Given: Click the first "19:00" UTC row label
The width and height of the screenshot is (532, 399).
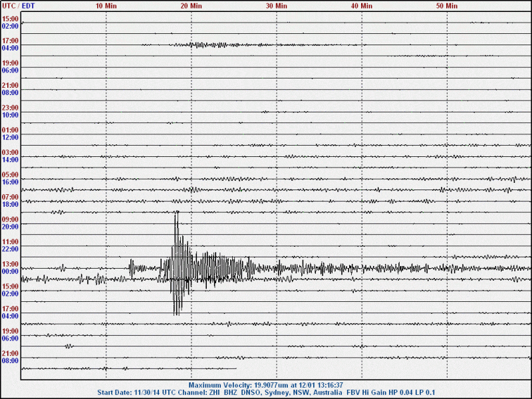Looking at the screenshot, I should (10, 63).
